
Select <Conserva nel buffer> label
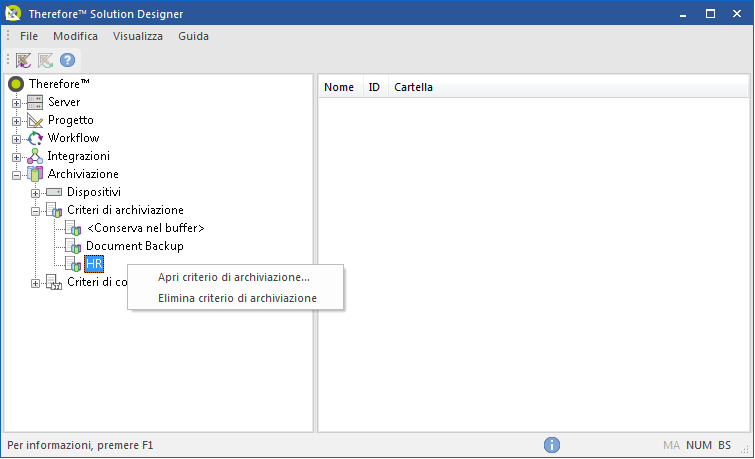pos(146,228)
